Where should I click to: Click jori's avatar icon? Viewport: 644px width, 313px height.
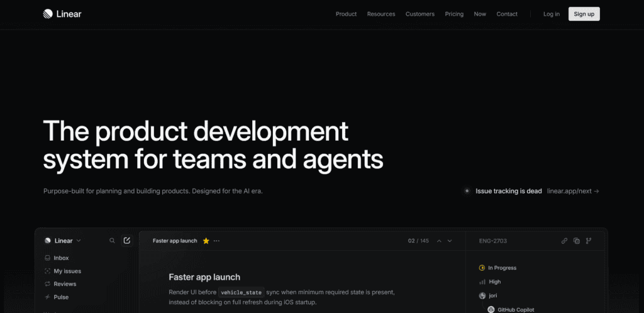482,295
